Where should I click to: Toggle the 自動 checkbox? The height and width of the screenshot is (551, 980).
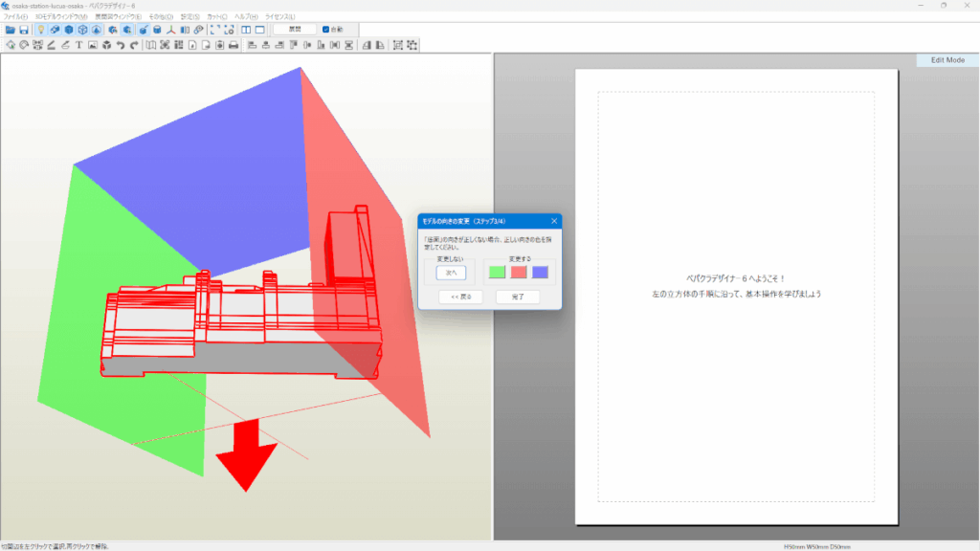(326, 30)
